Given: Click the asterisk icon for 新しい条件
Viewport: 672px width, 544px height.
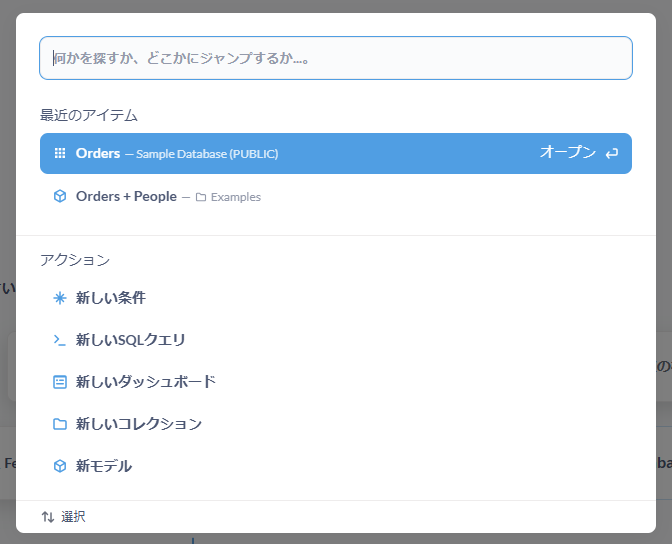Looking at the screenshot, I should [60, 298].
